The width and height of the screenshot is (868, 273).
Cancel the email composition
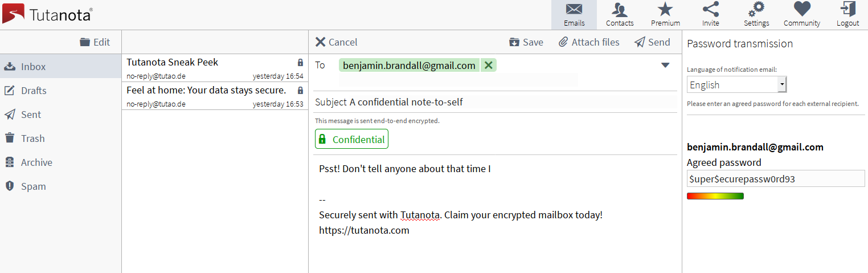(336, 42)
